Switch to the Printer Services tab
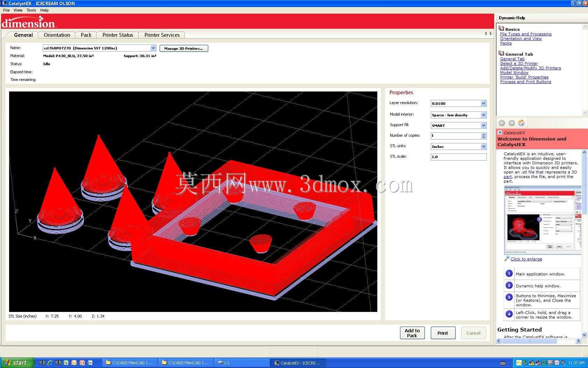 tap(162, 35)
